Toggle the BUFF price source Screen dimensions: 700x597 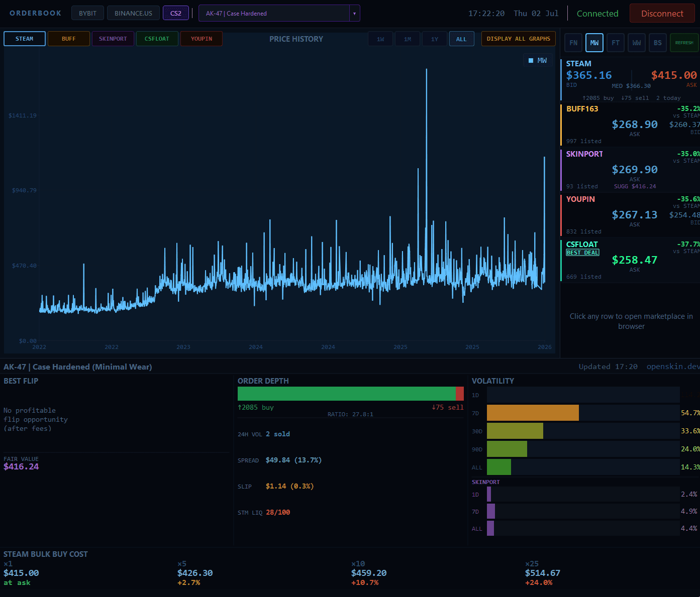tap(69, 39)
